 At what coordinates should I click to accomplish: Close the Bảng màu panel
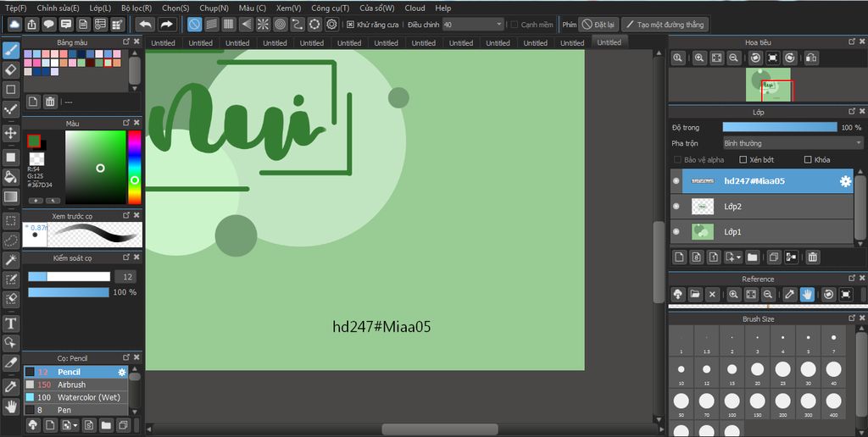pyautogui.click(x=136, y=42)
